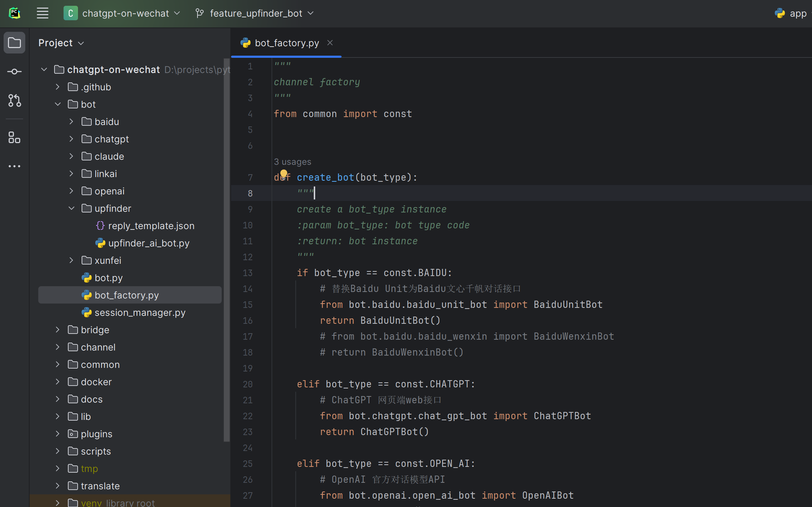Click const.OPEN_AI on line 25
The image size is (812, 507).
pos(432,464)
